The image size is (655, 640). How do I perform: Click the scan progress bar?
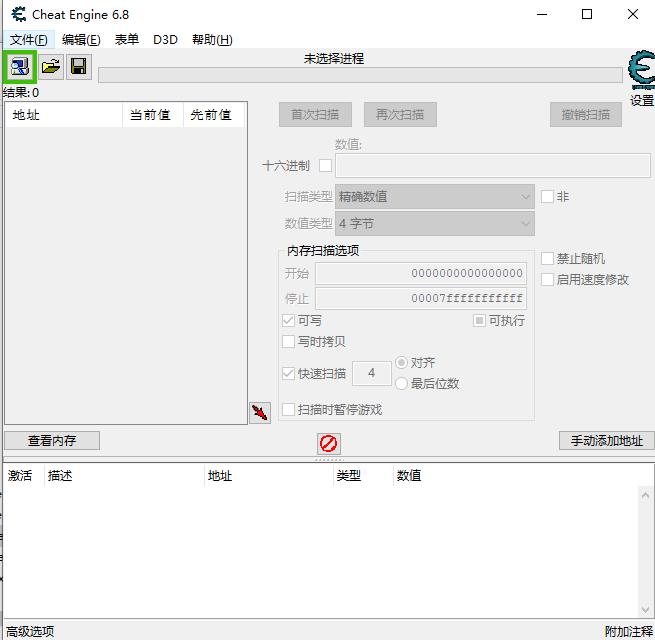click(360, 75)
